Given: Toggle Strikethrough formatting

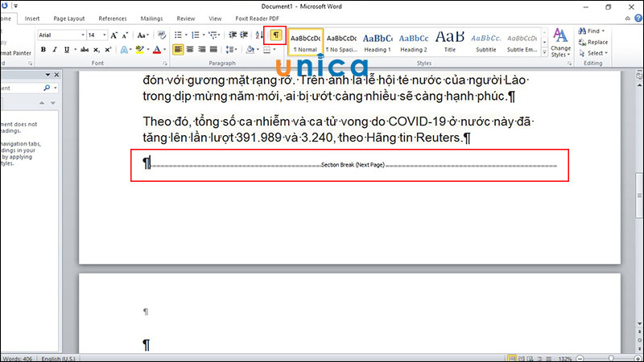Looking at the screenshot, I should (85, 50).
